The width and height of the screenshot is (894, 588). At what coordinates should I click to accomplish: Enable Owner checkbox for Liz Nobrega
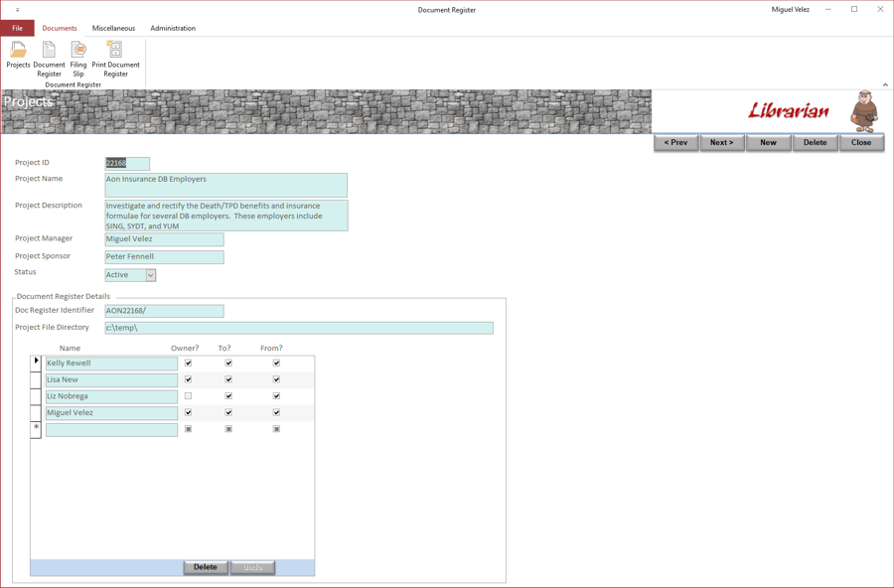(x=188, y=395)
